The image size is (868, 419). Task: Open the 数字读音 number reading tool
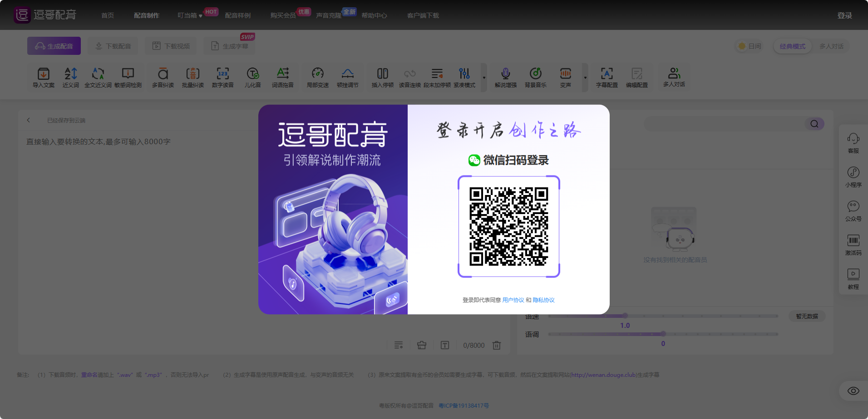[x=223, y=77]
